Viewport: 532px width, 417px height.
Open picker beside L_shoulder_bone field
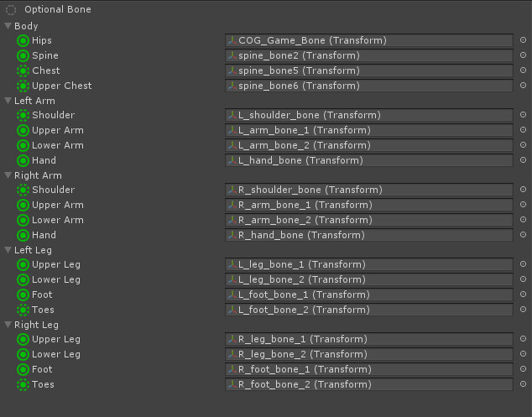[x=523, y=115]
